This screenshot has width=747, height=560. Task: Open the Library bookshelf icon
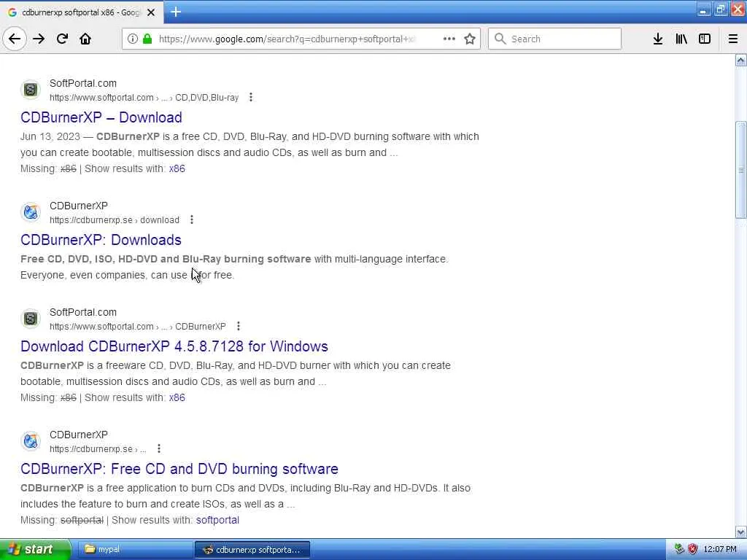681,39
